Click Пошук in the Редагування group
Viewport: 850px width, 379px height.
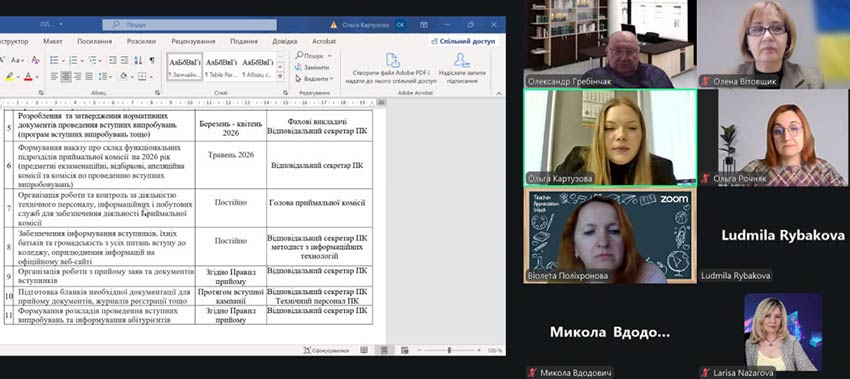(313, 56)
